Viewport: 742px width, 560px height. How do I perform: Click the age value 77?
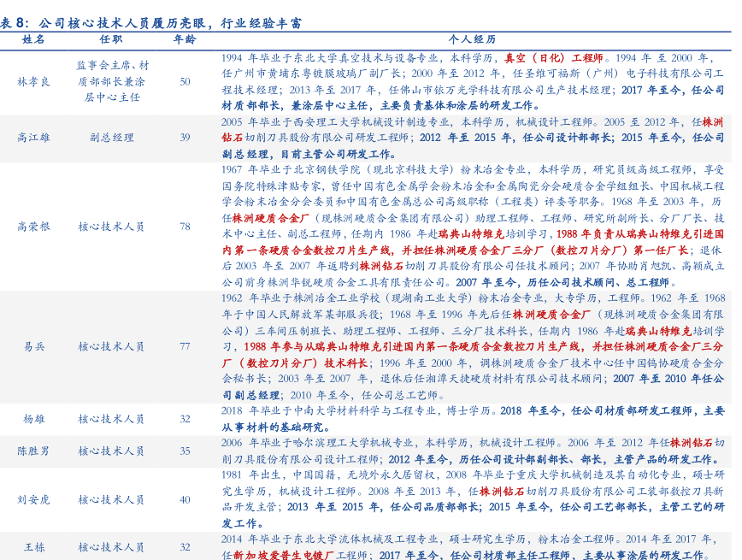tap(185, 346)
